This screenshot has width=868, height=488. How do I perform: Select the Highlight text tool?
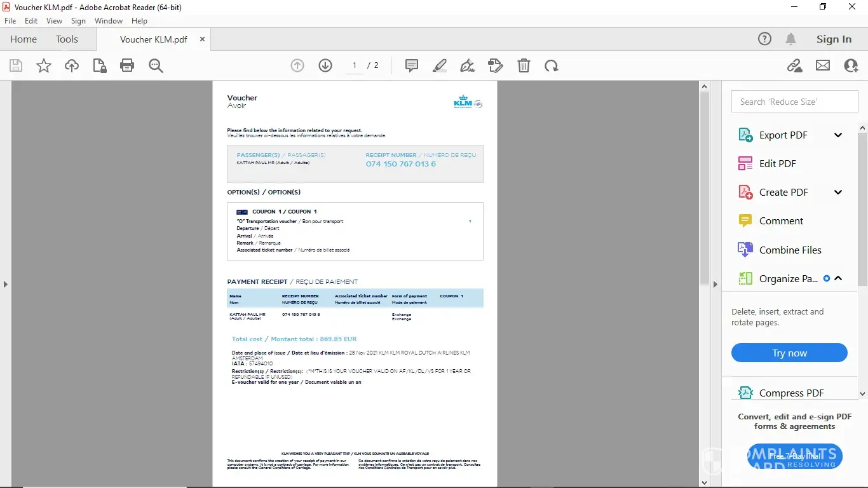(x=440, y=65)
